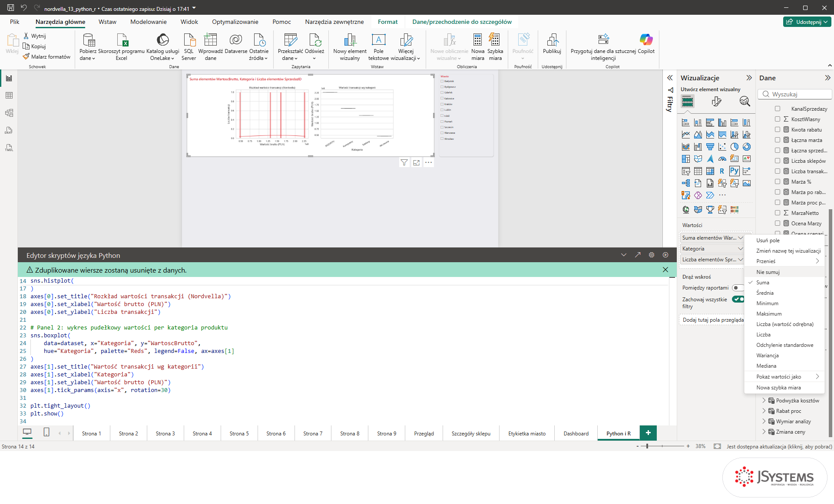This screenshot has height=504, width=834.
Task: Click focus mode icon below visual
Action: 417,162
